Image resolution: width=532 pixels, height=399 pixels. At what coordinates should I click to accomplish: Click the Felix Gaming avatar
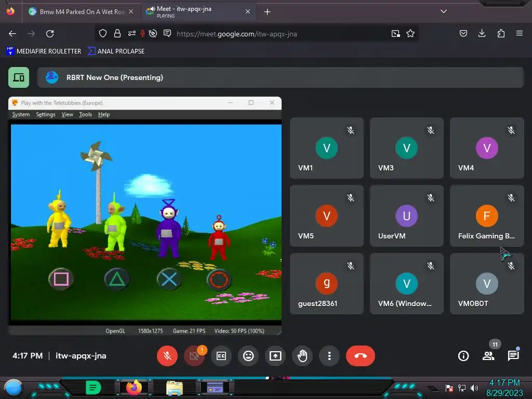[487, 216]
